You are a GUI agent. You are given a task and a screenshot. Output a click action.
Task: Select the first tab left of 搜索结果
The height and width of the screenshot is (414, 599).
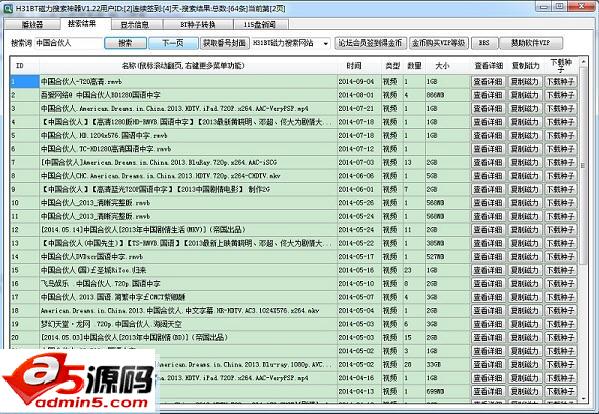(32, 24)
